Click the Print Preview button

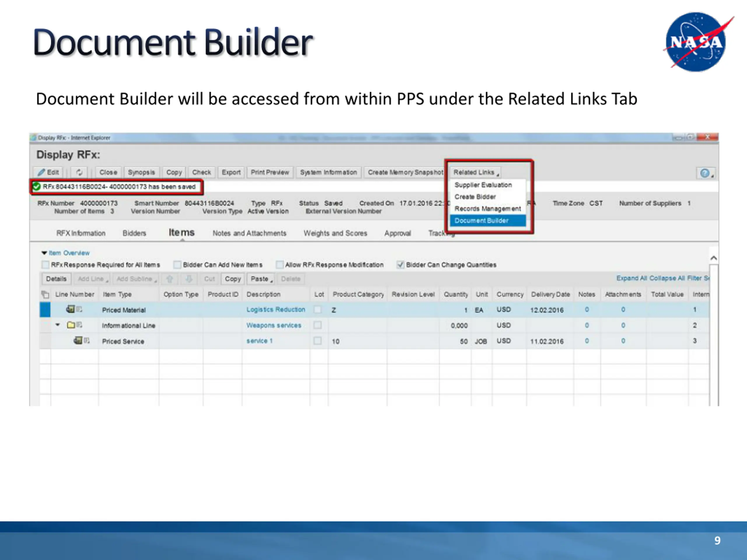[270, 172]
